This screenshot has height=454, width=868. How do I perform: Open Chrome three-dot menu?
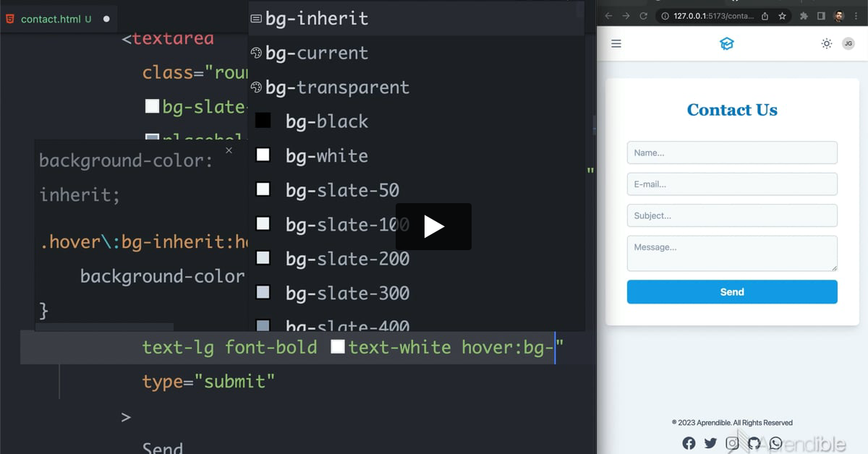tap(856, 16)
